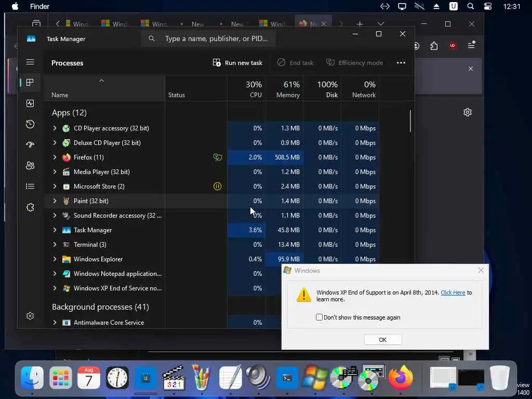Expand Terminal (3) process group

[55, 244]
